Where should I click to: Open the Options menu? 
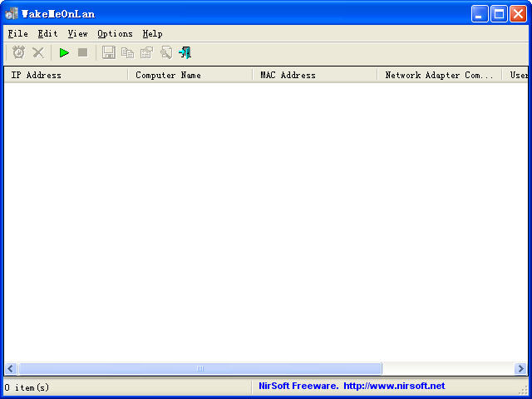[x=115, y=33]
